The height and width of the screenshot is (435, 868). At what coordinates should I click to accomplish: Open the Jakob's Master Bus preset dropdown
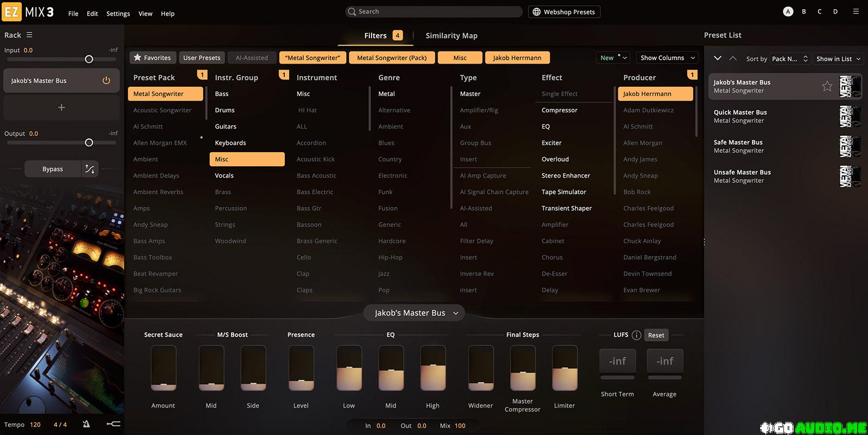click(x=414, y=313)
